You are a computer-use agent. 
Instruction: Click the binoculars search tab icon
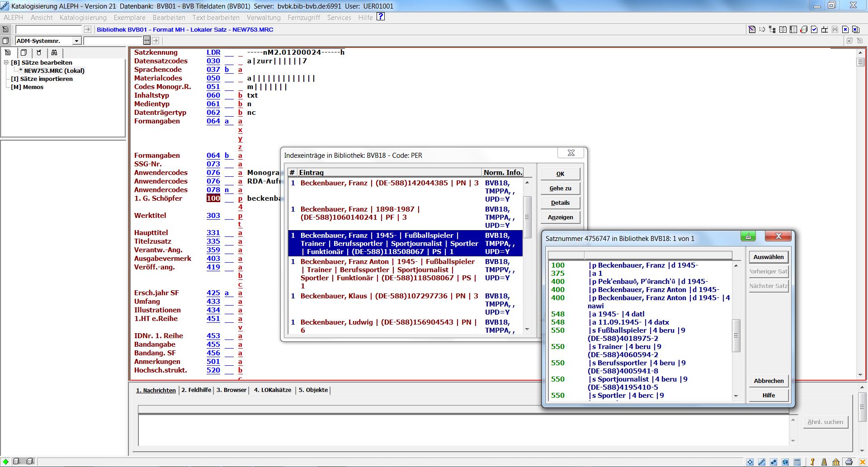[54, 52]
